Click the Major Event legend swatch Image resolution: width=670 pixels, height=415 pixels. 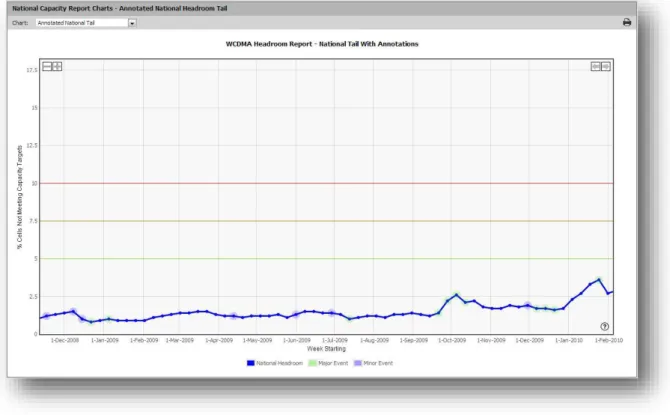pyautogui.click(x=313, y=363)
